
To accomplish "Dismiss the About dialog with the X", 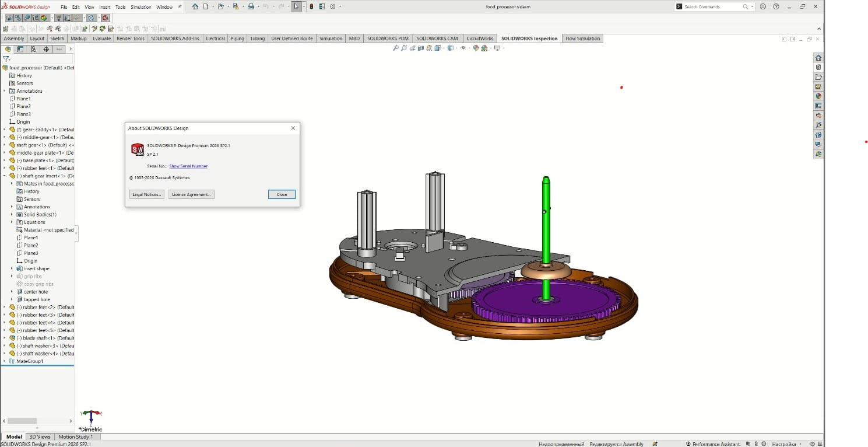I will 293,128.
